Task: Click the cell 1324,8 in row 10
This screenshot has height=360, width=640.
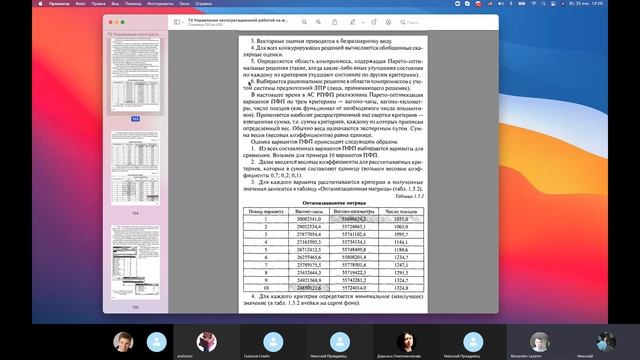Action: tap(401, 288)
